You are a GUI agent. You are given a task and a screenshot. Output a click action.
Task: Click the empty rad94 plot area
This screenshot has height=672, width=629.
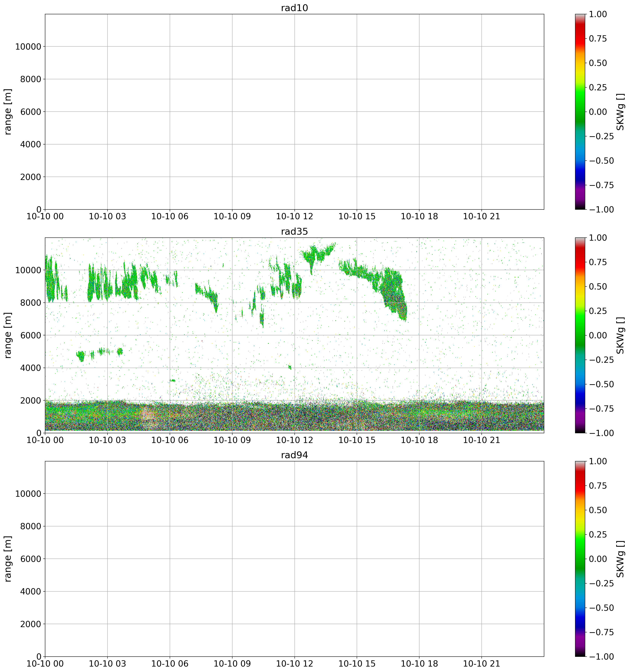294,558
